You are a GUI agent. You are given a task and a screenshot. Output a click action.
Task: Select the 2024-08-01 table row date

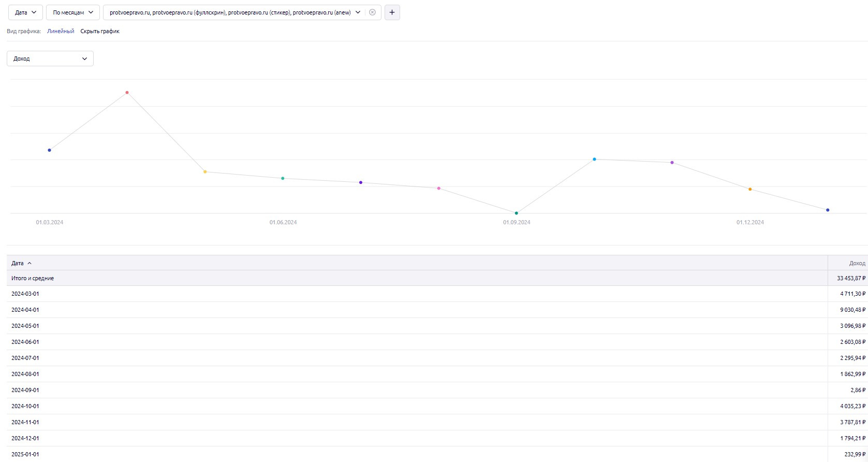tap(25, 374)
